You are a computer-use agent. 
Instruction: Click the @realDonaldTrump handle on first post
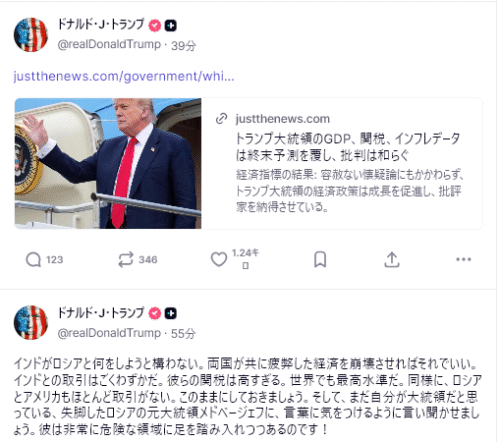(109, 44)
